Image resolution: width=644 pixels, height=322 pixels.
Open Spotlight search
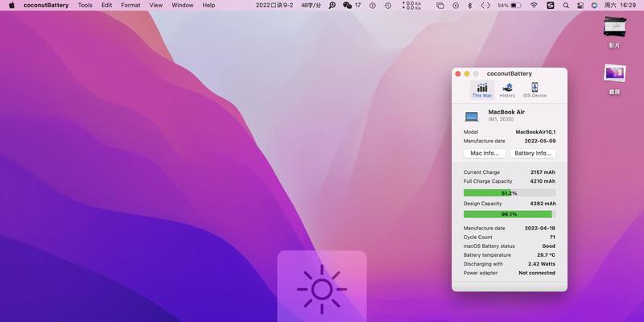pos(566,6)
